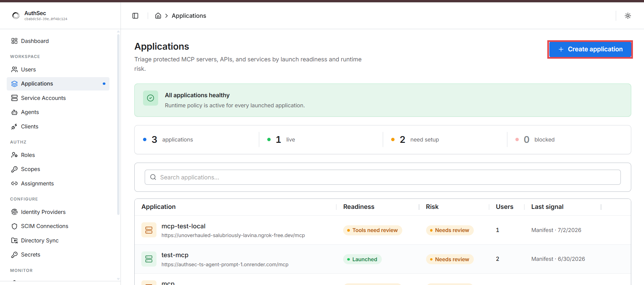Image resolution: width=644 pixels, height=285 pixels.
Task: Click the search magnifier icon
Action: tap(153, 177)
